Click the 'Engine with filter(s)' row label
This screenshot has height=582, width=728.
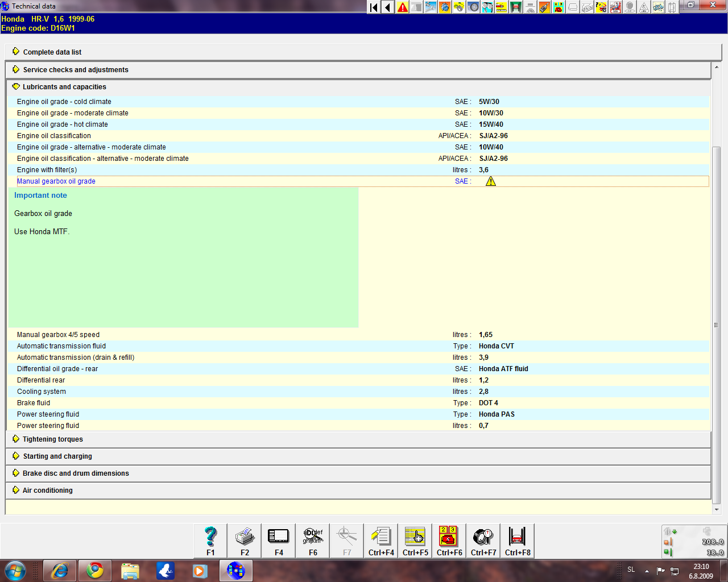point(47,170)
